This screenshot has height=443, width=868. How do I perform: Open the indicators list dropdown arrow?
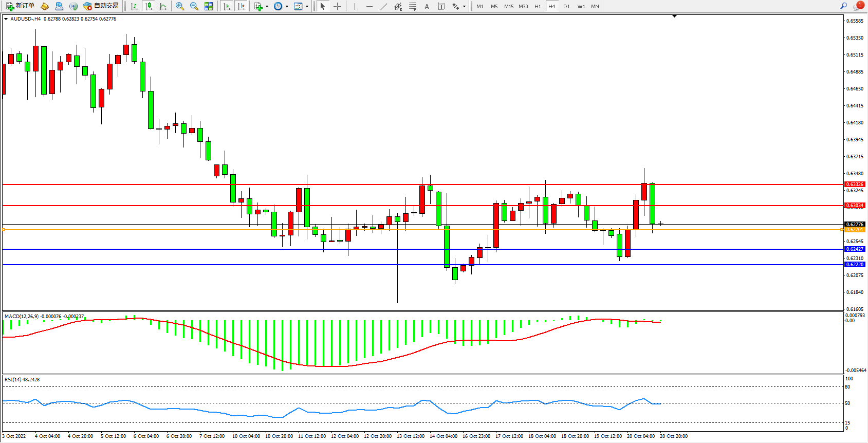coord(267,7)
